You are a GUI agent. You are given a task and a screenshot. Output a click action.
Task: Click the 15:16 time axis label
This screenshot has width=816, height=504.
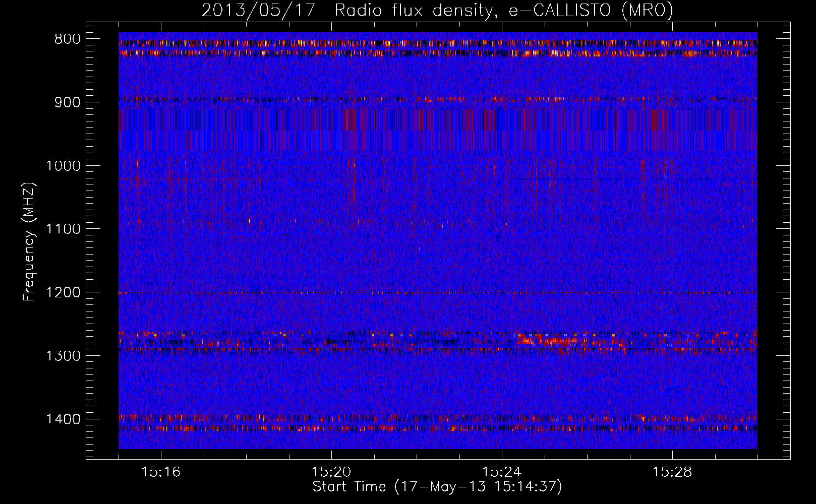point(161,472)
